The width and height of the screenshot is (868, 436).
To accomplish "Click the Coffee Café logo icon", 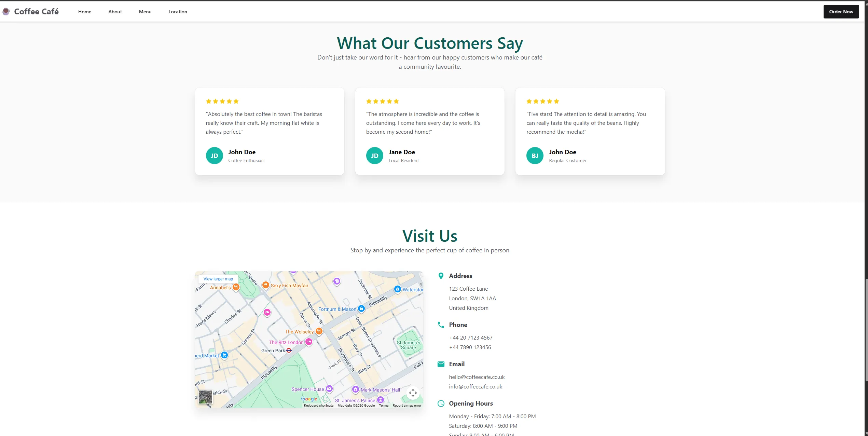I will (6, 12).
